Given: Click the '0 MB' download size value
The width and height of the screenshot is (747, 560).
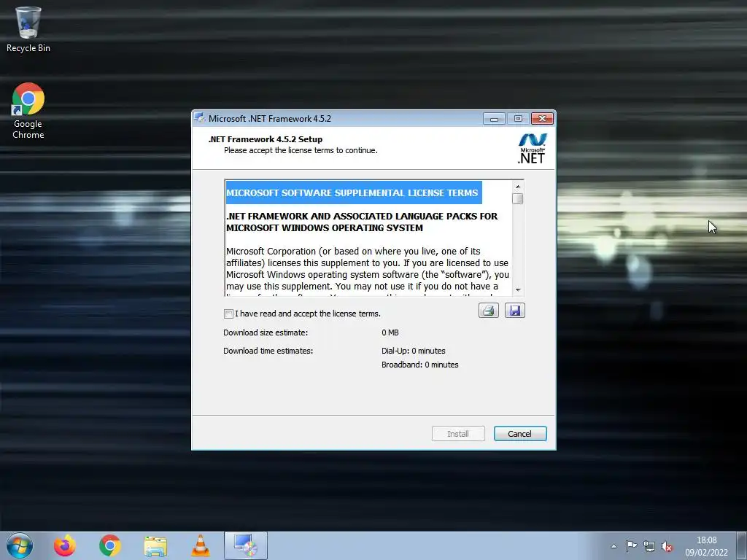Looking at the screenshot, I should tap(390, 332).
